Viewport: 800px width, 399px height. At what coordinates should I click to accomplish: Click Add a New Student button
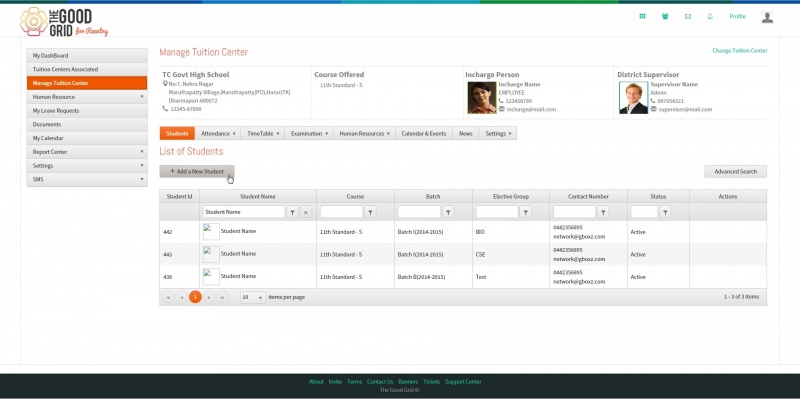197,171
